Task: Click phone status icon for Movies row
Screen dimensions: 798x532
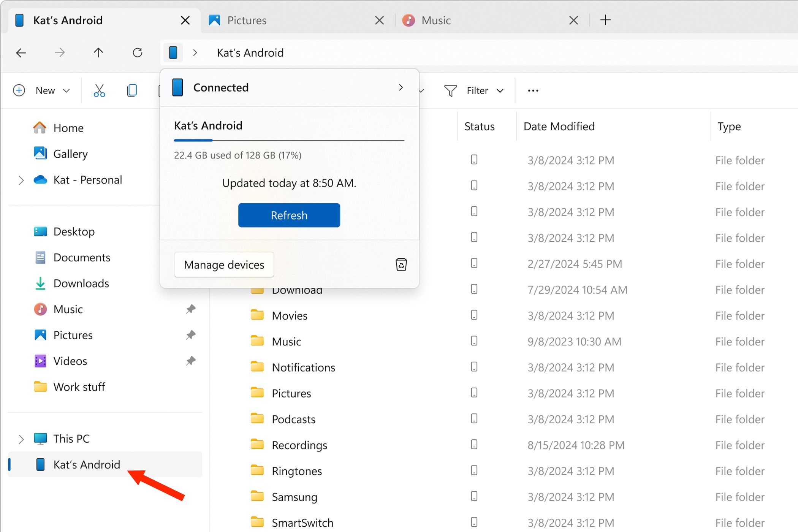Action: (474, 315)
